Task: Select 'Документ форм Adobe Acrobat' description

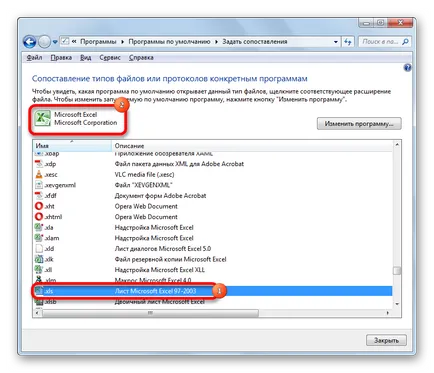Action: point(160,196)
